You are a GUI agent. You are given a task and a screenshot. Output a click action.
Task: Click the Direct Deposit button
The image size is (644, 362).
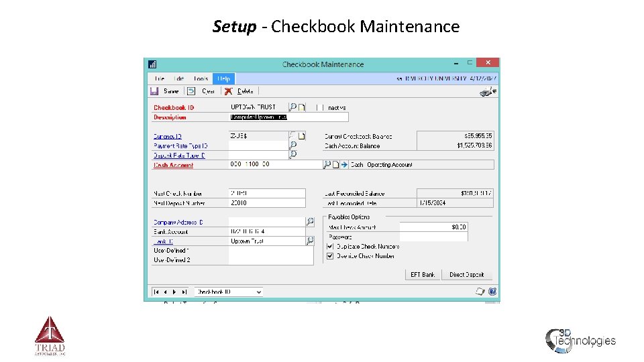(467, 275)
